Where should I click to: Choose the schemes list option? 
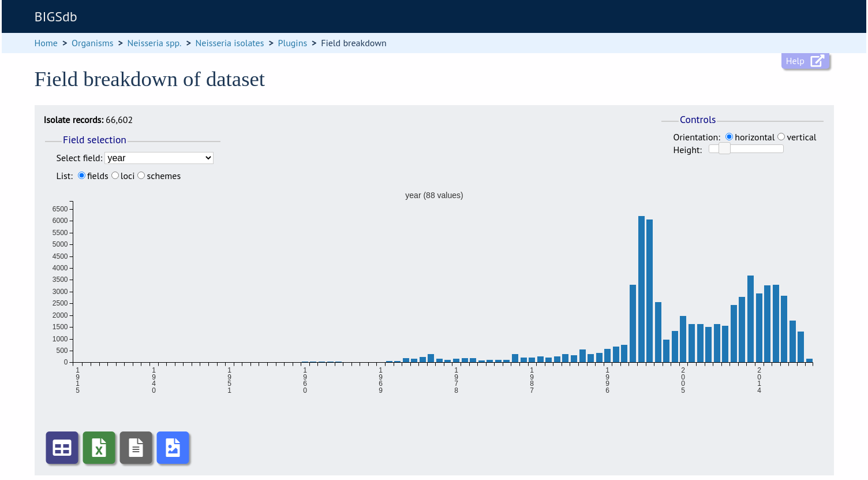(141, 176)
